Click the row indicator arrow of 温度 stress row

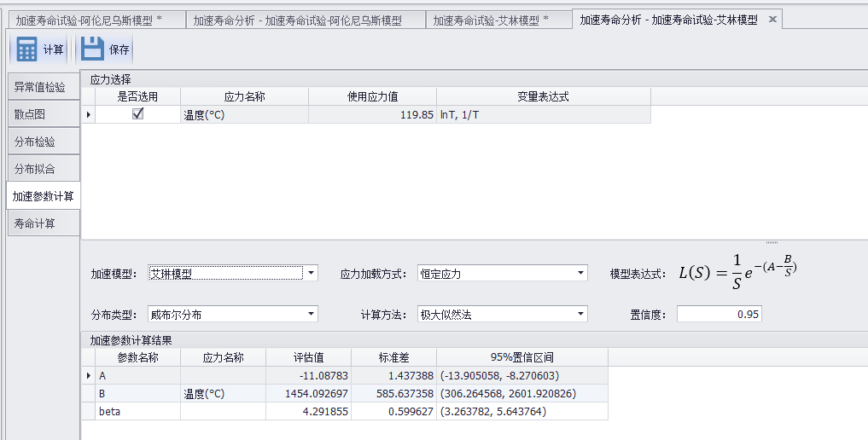click(89, 114)
